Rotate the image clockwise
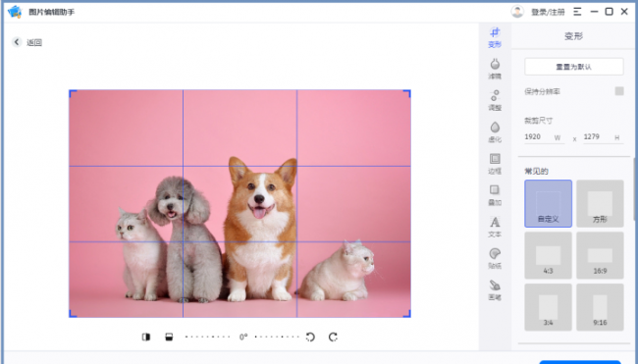 [333, 337]
